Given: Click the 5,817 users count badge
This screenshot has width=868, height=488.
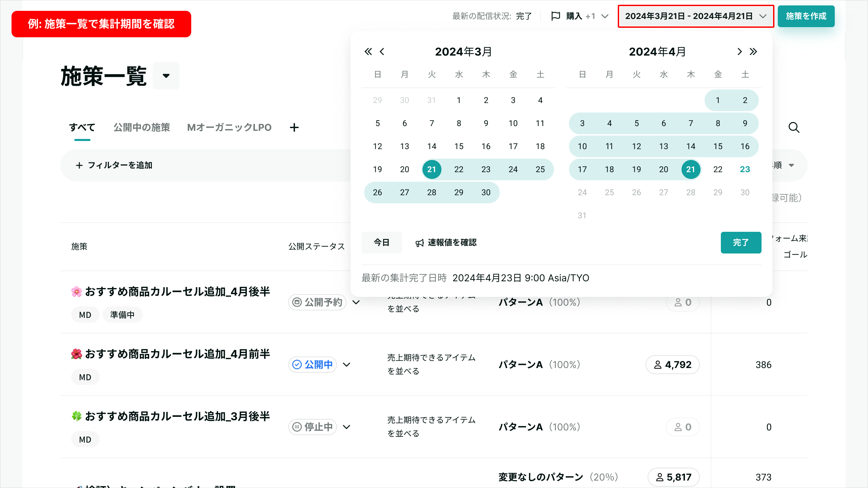Looking at the screenshot, I should [x=674, y=477].
